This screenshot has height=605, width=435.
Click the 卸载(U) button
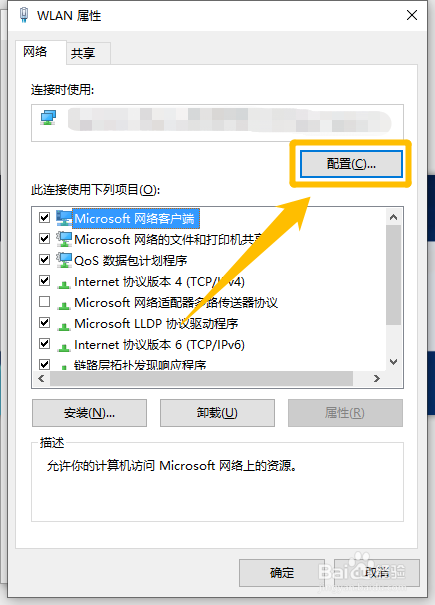click(x=217, y=413)
